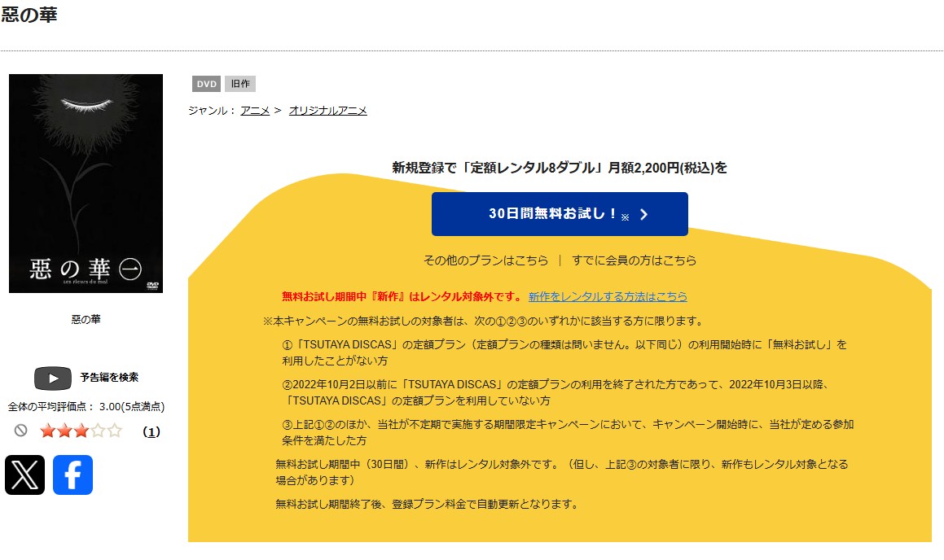Open 新作をレンタルする方法はこちら link

coord(608,296)
